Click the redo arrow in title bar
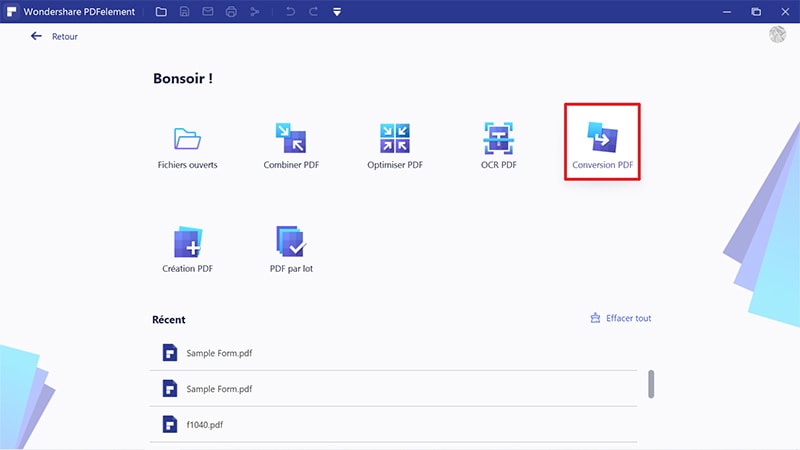800x450 pixels. coord(313,11)
